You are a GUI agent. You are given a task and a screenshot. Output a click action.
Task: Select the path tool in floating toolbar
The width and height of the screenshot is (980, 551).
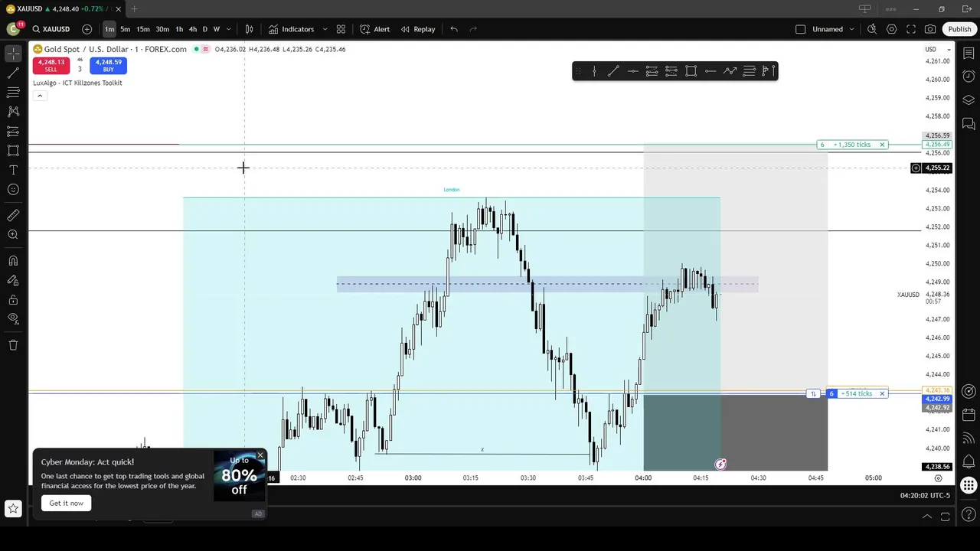(x=730, y=71)
